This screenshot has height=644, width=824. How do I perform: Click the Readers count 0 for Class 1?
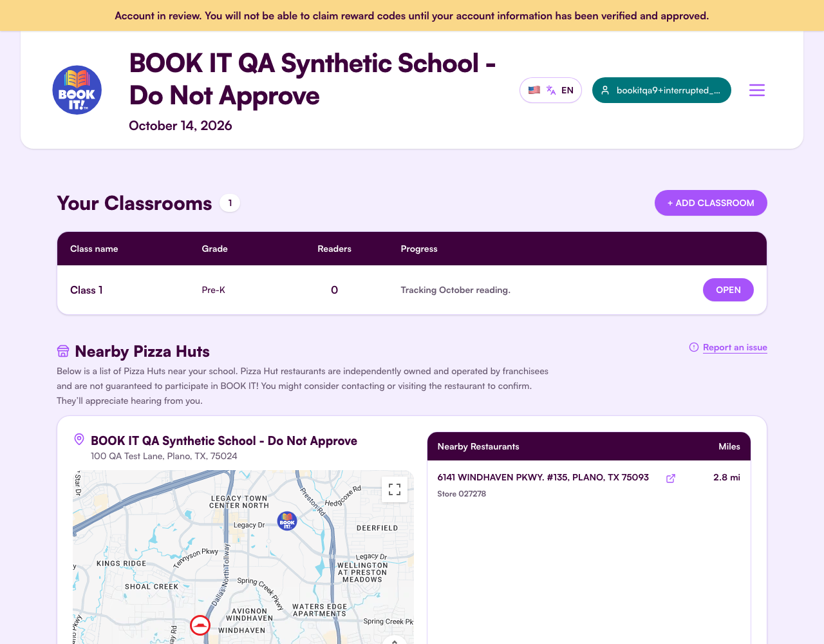(335, 290)
